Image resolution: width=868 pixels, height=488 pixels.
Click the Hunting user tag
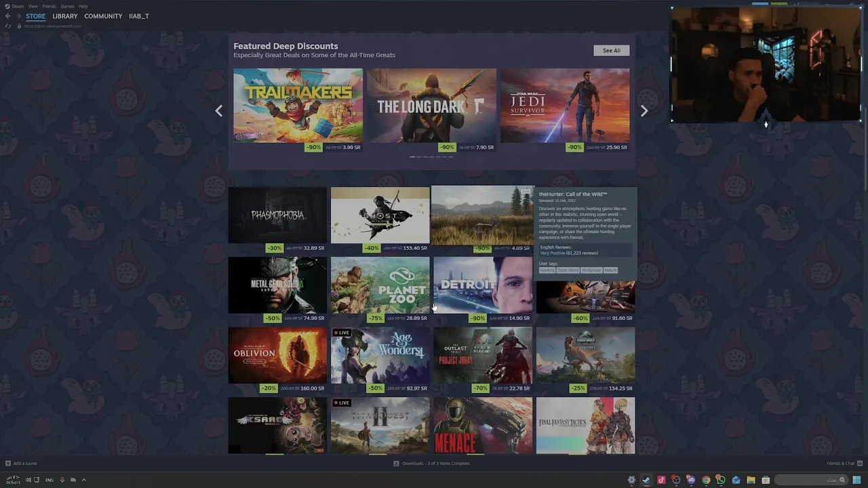[547, 270]
